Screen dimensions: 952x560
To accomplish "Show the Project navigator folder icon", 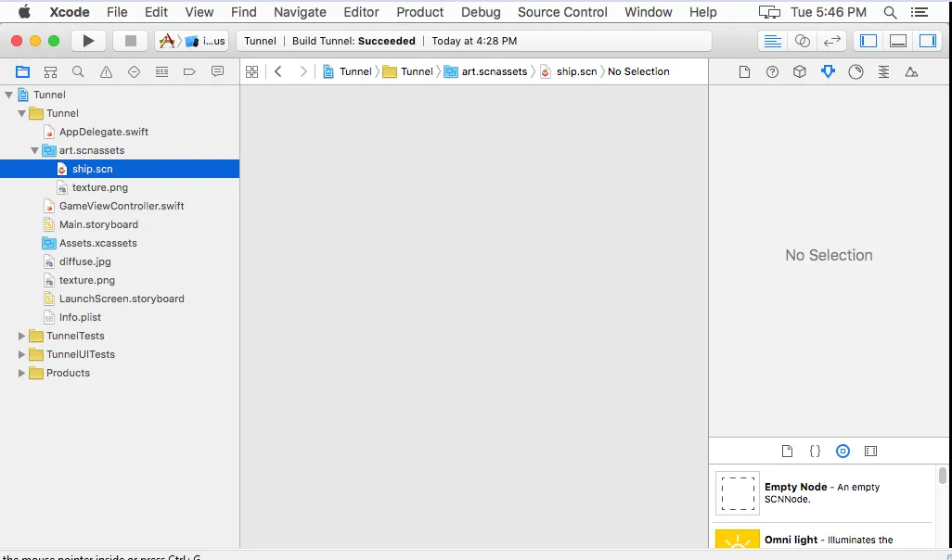I will [x=22, y=71].
